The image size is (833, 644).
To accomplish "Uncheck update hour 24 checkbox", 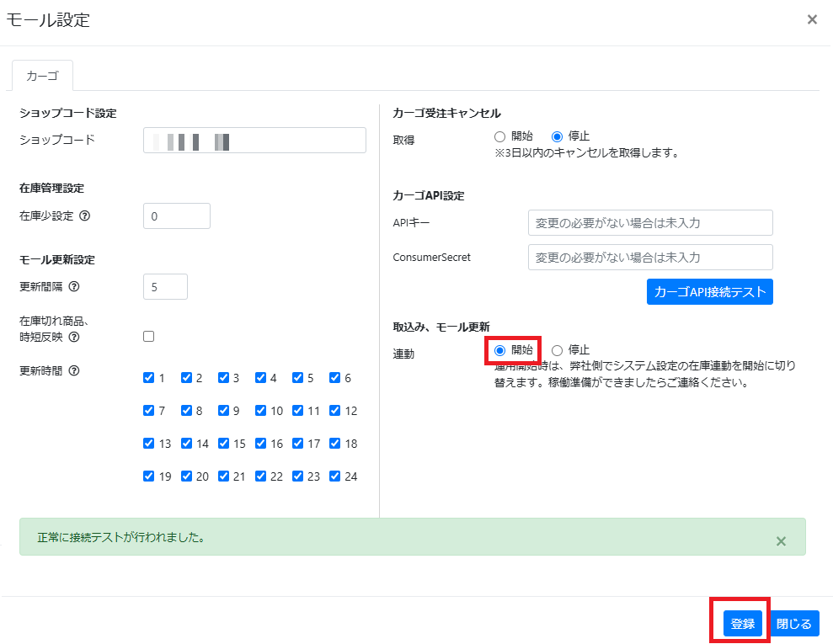I will click(x=334, y=476).
